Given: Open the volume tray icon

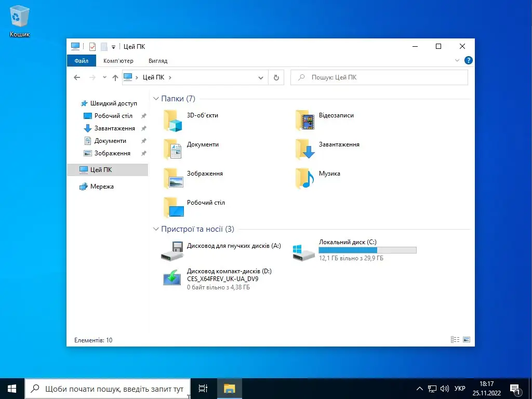Looking at the screenshot, I should tap(445, 389).
